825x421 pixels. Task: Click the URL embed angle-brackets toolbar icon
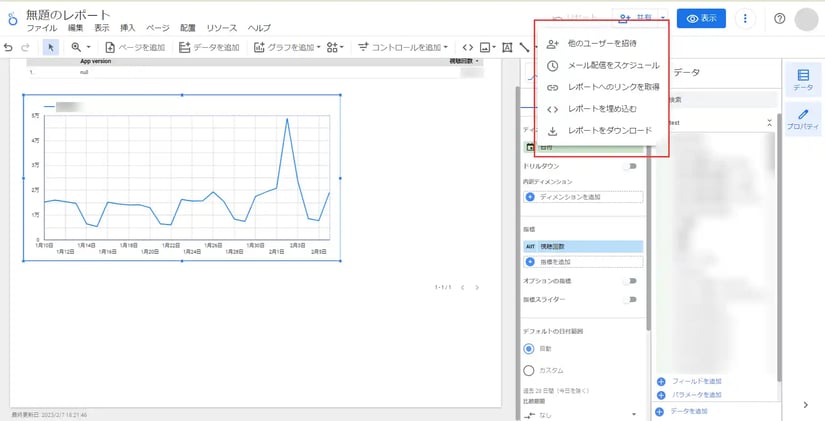tap(468, 47)
